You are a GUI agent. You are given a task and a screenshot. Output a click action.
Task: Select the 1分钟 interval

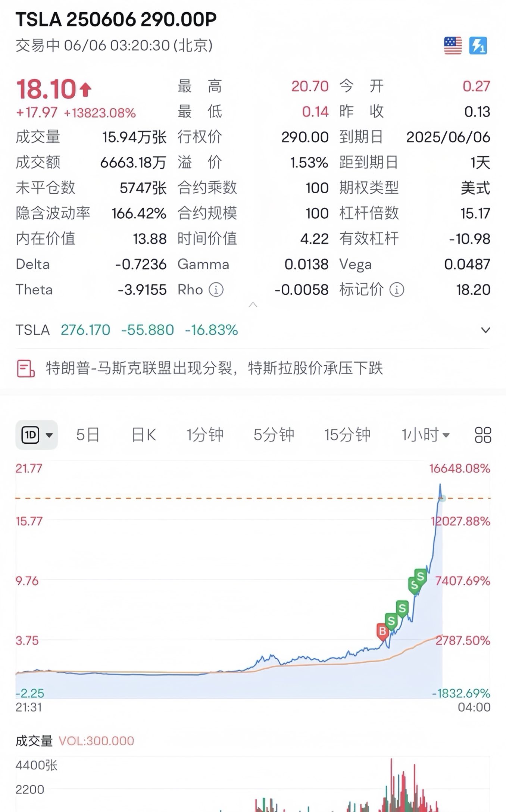[205, 435]
